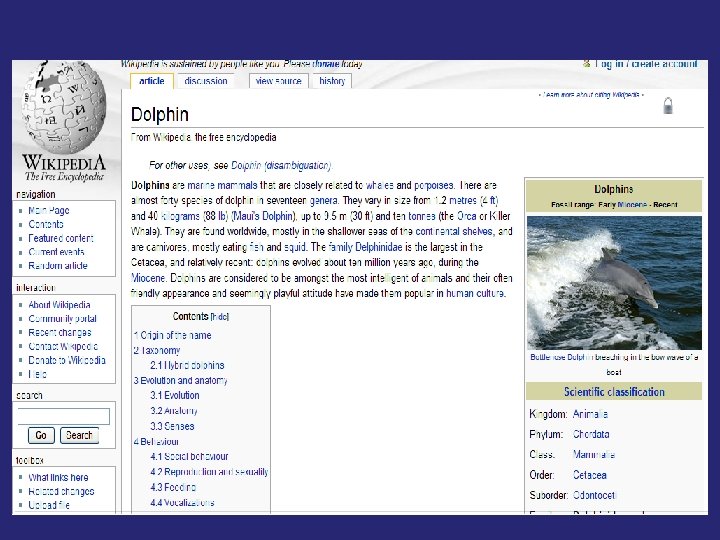
Task: Click the search input field
Action: tap(63, 416)
